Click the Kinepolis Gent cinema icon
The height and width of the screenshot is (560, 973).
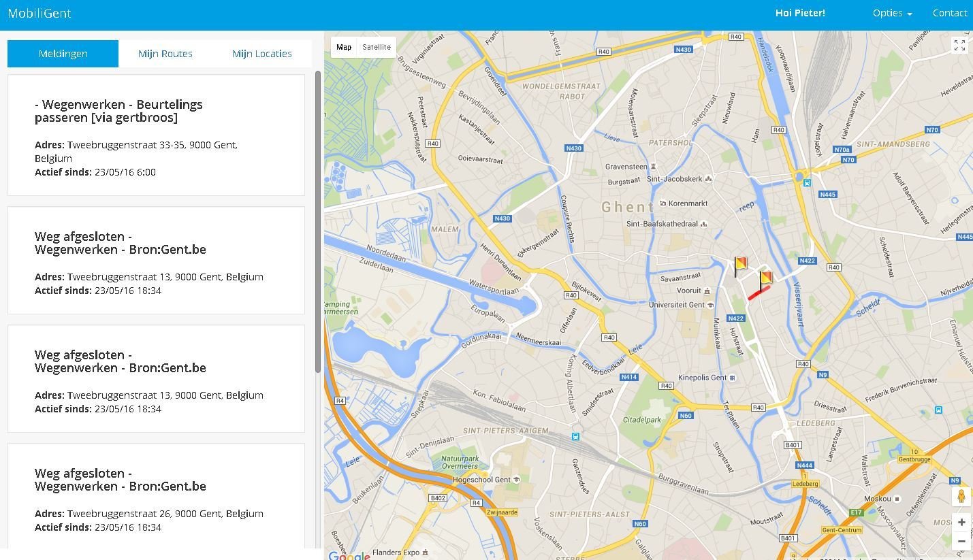coord(733,378)
